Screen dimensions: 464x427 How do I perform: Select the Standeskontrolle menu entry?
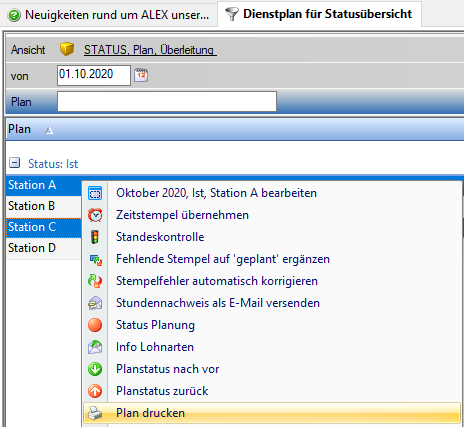(272, 237)
